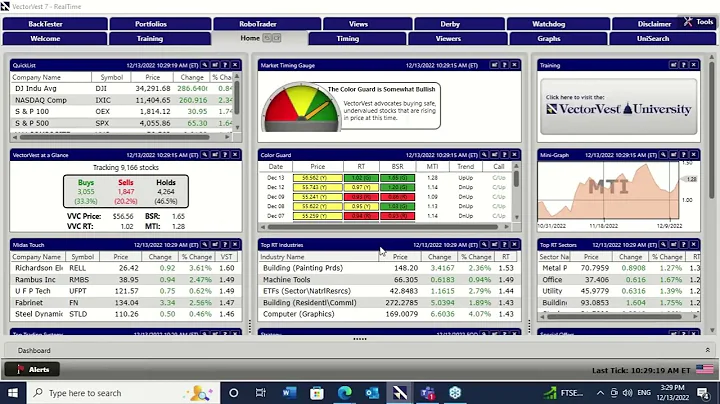Click Color Guard scrollbar up arrow
The height and width of the screenshot is (404, 720).
tap(517, 166)
